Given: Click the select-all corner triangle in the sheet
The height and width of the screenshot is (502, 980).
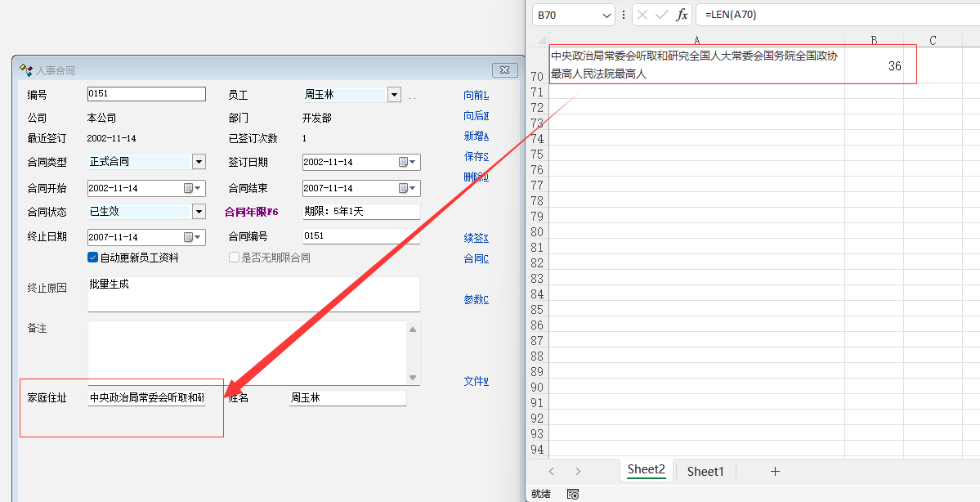Looking at the screenshot, I should [x=541, y=40].
